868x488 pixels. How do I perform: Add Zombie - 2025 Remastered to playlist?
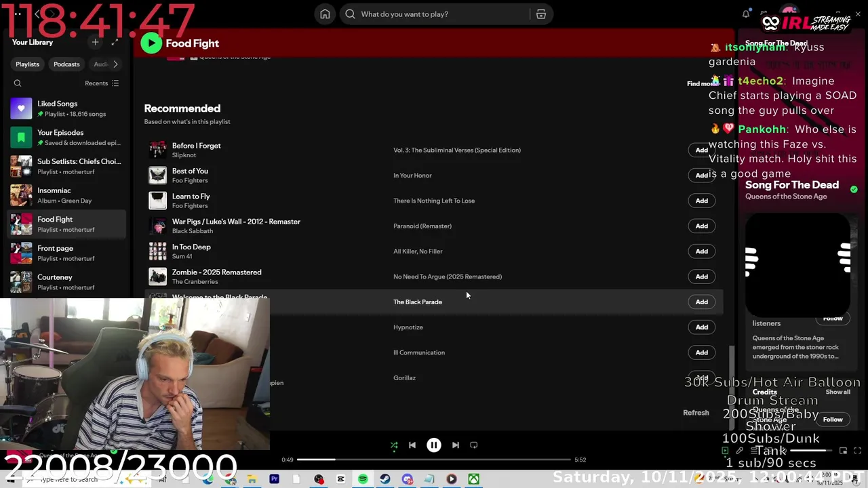click(701, 277)
